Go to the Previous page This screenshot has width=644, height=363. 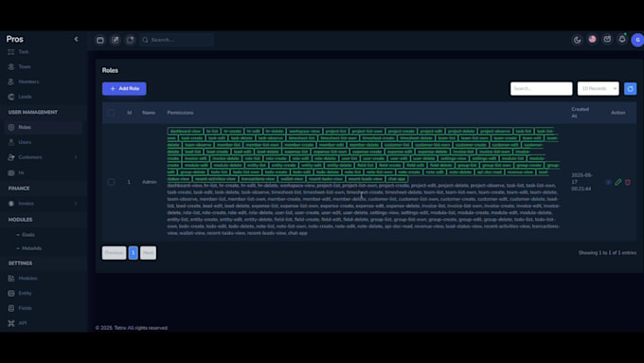114,253
